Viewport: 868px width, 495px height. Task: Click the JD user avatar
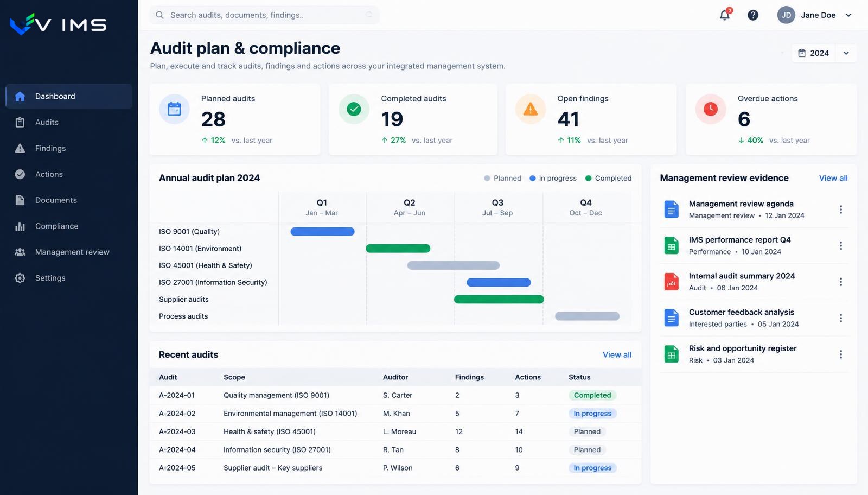786,15
